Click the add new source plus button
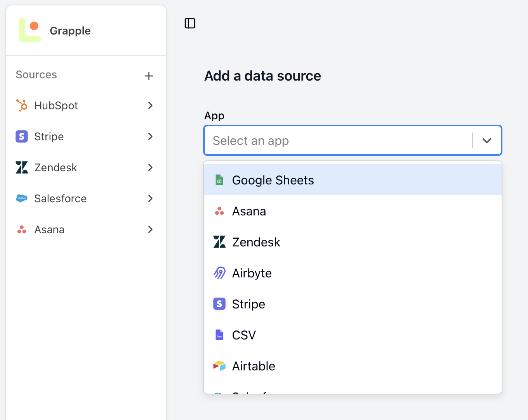 (x=149, y=76)
